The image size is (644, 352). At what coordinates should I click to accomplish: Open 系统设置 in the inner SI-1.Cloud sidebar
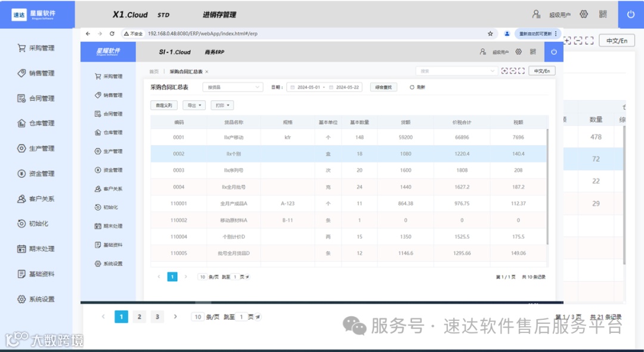pos(109,264)
